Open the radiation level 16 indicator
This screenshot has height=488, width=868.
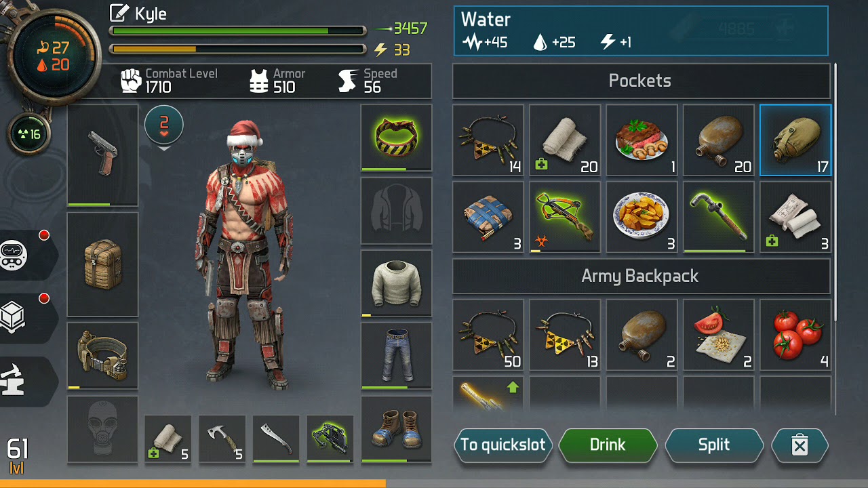[27, 134]
